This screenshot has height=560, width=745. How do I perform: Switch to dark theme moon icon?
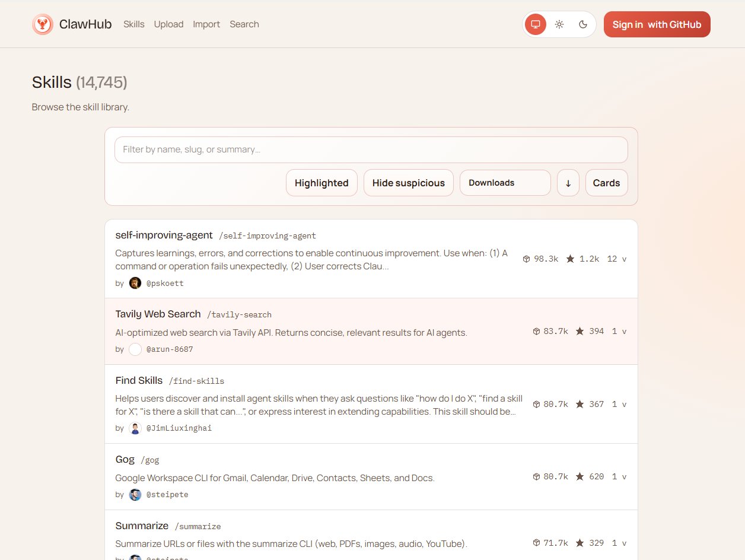(x=583, y=24)
